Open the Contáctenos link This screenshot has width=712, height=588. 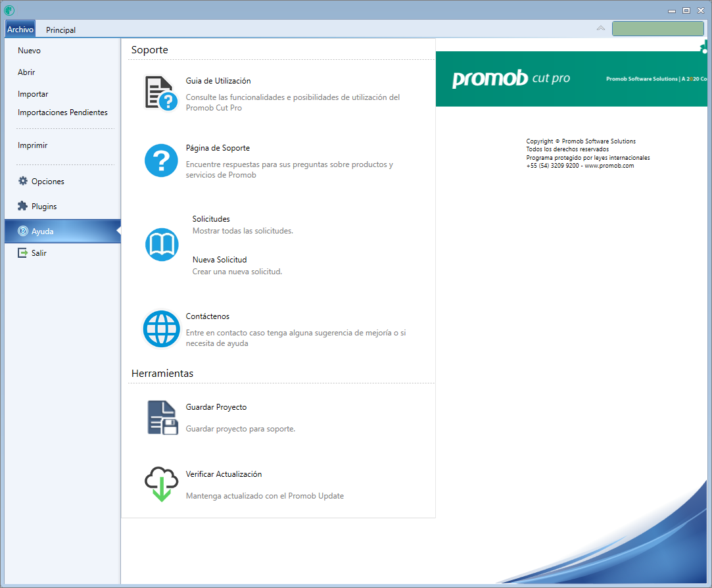208,316
